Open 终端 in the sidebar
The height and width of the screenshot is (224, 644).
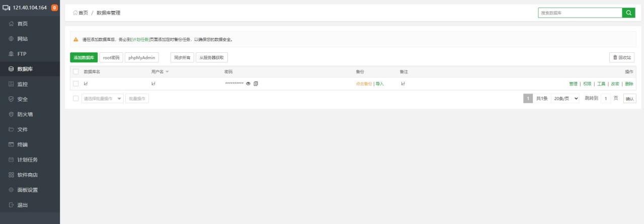30,145
